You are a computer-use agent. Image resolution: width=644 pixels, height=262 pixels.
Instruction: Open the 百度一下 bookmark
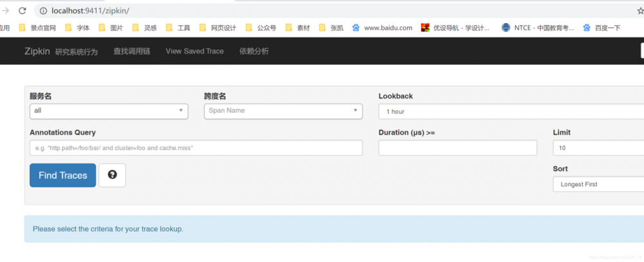coord(601,28)
